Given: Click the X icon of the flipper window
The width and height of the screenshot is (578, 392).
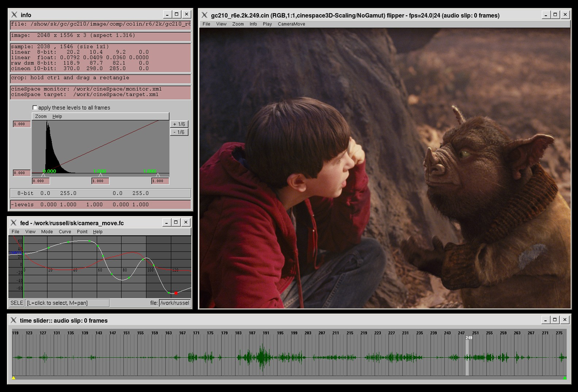Looking at the screenshot, I should tap(204, 15).
